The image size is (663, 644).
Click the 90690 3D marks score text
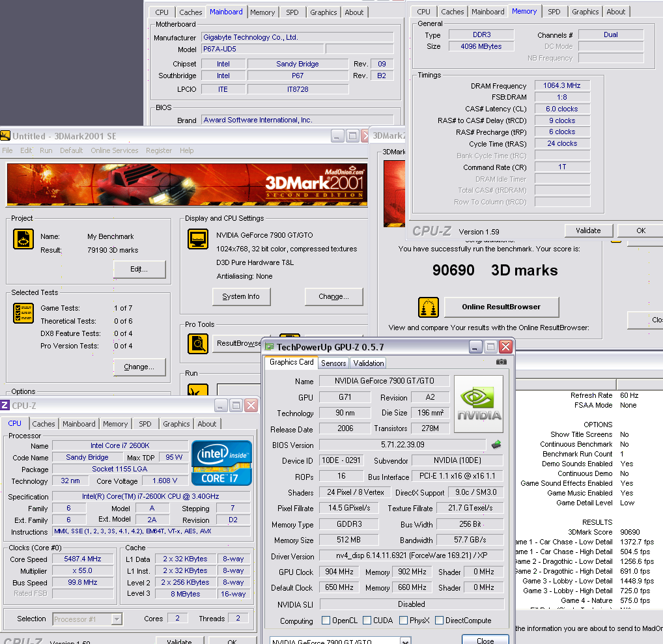(x=495, y=270)
